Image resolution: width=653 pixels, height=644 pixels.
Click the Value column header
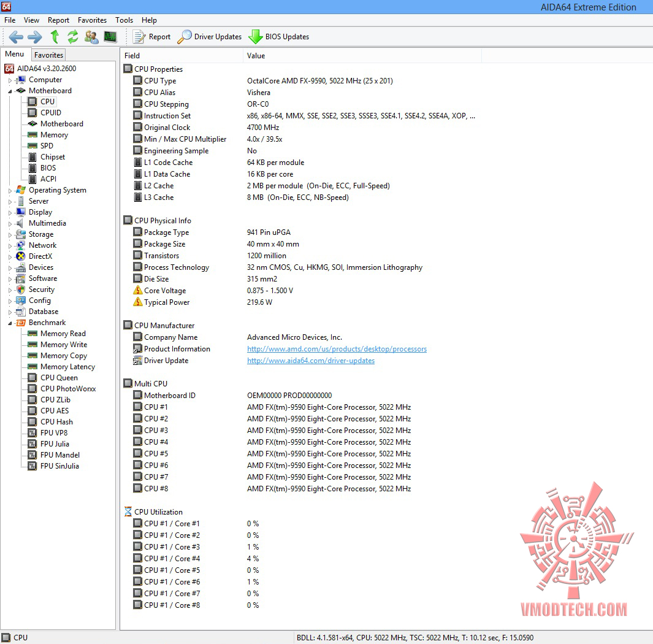[362, 55]
